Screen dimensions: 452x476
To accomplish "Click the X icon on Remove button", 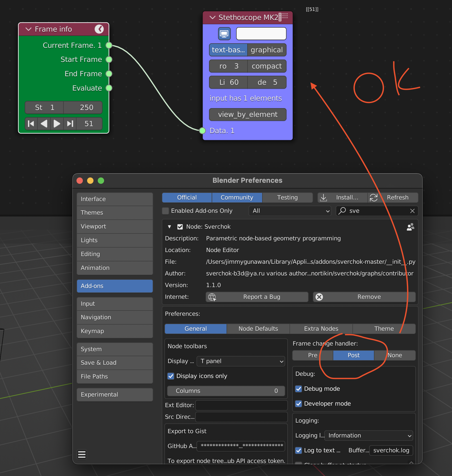I will coord(319,297).
